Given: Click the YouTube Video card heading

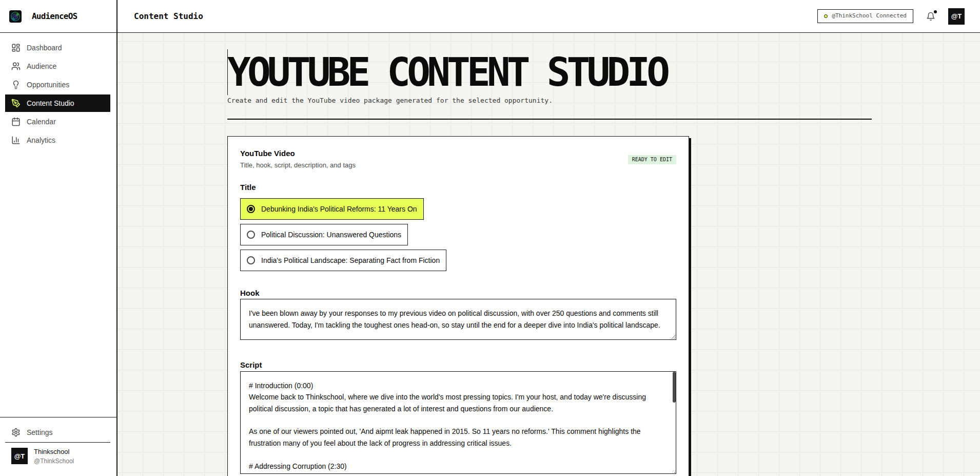Looking at the screenshot, I should (267, 154).
